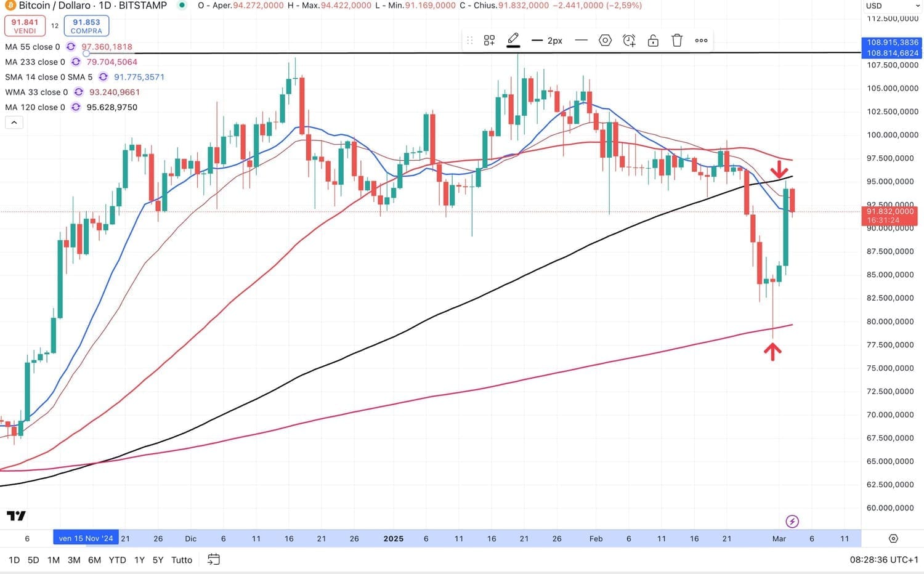Select the 6M time range
The image size is (924, 574).
pyautogui.click(x=94, y=560)
